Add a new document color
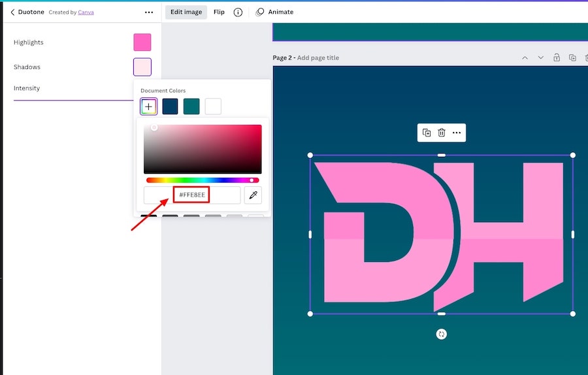Image resolution: width=588 pixels, height=375 pixels. click(149, 106)
